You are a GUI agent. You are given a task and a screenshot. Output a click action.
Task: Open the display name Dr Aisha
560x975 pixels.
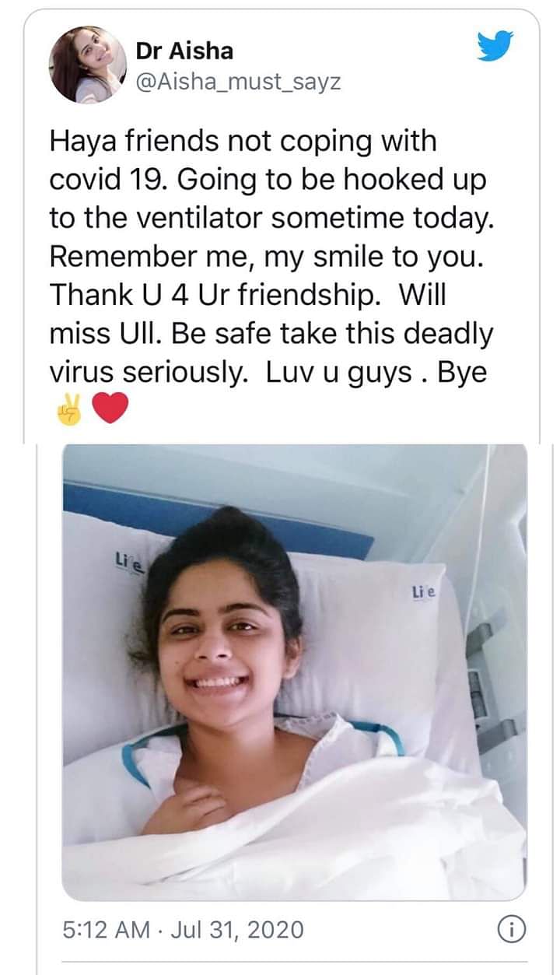[184, 51]
